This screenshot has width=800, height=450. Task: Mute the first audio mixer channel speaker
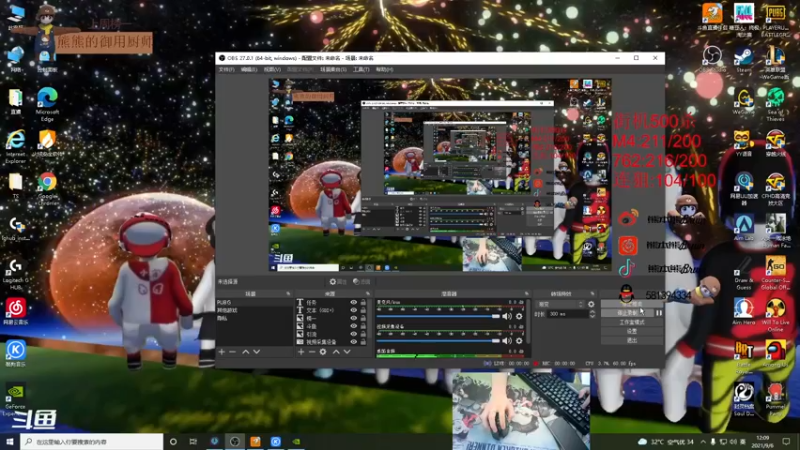click(x=507, y=316)
